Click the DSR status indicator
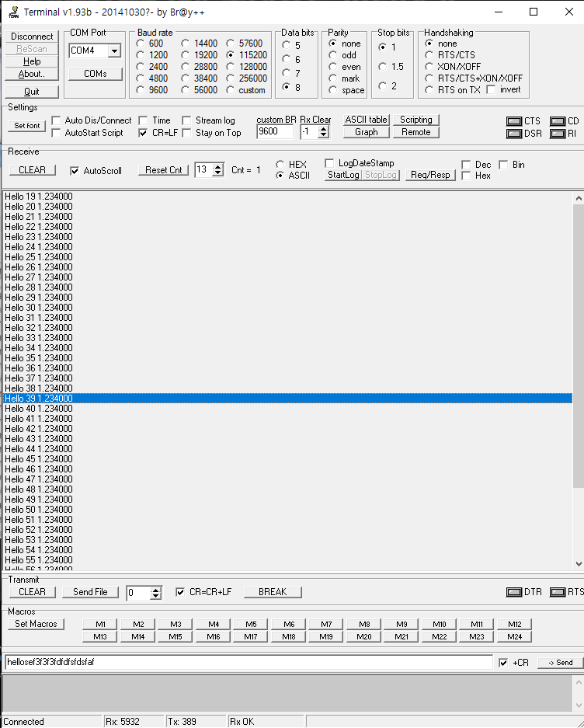The image size is (584, 728). click(x=514, y=134)
